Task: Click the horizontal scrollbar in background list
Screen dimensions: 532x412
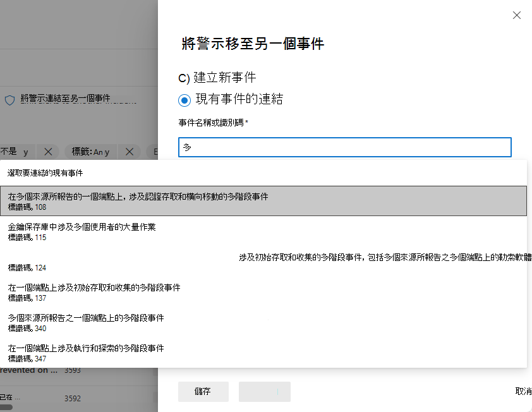Action: [6, 407]
